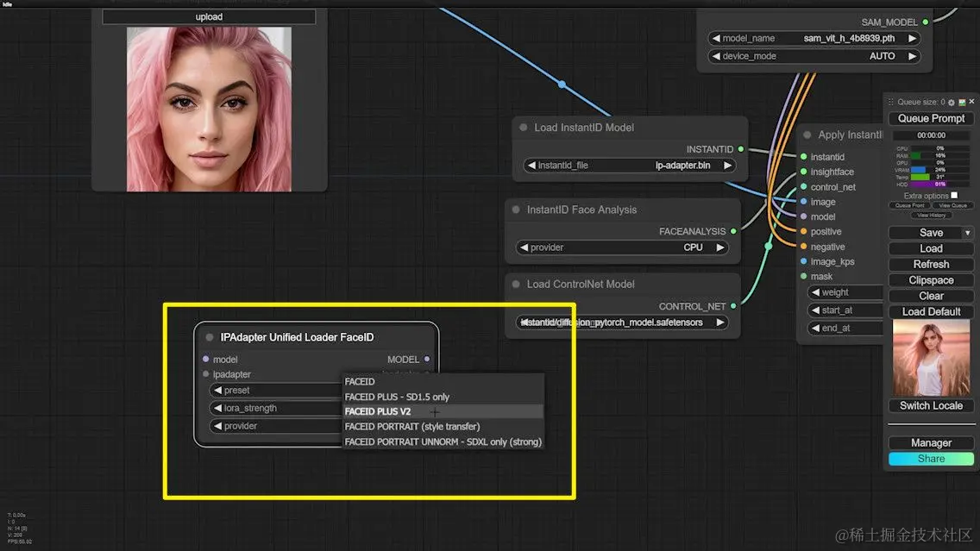
Task: Click the CONTROL_NET output socket
Action: coord(733,306)
